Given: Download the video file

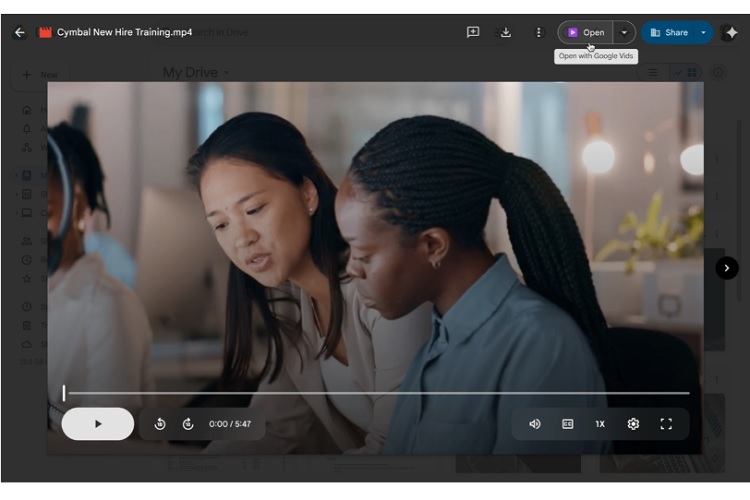Looking at the screenshot, I should 506,32.
